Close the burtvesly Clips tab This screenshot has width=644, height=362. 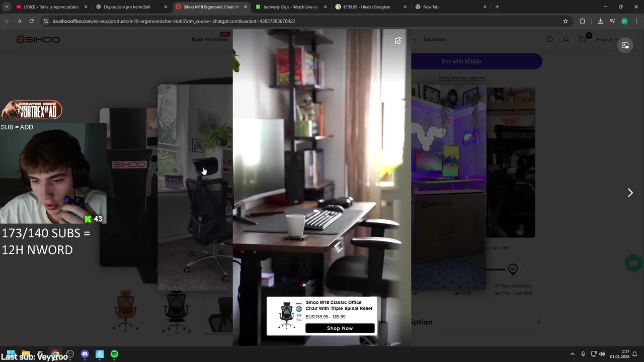[x=325, y=7]
